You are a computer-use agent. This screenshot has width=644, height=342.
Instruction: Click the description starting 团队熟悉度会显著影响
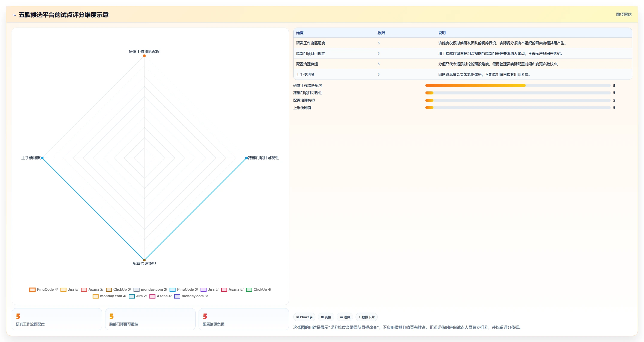click(x=485, y=75)
